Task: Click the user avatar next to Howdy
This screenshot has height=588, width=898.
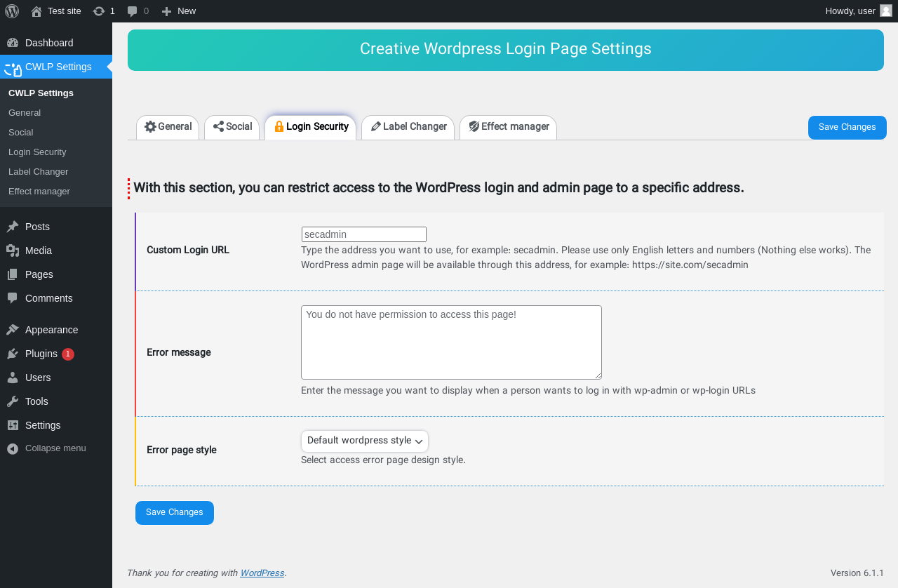Action: click(x=886, y=11)
